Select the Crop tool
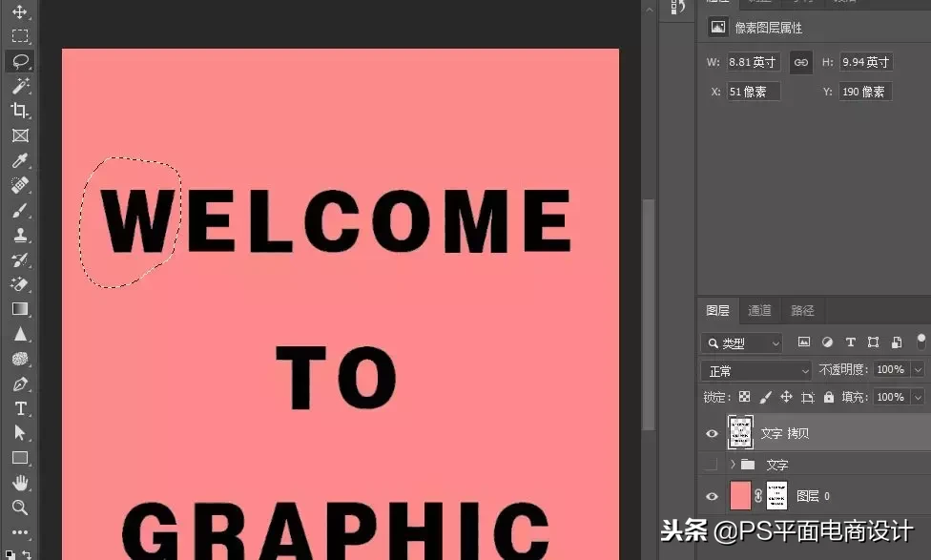This screenshot has width=931, height=560. [x=20, y=111]
